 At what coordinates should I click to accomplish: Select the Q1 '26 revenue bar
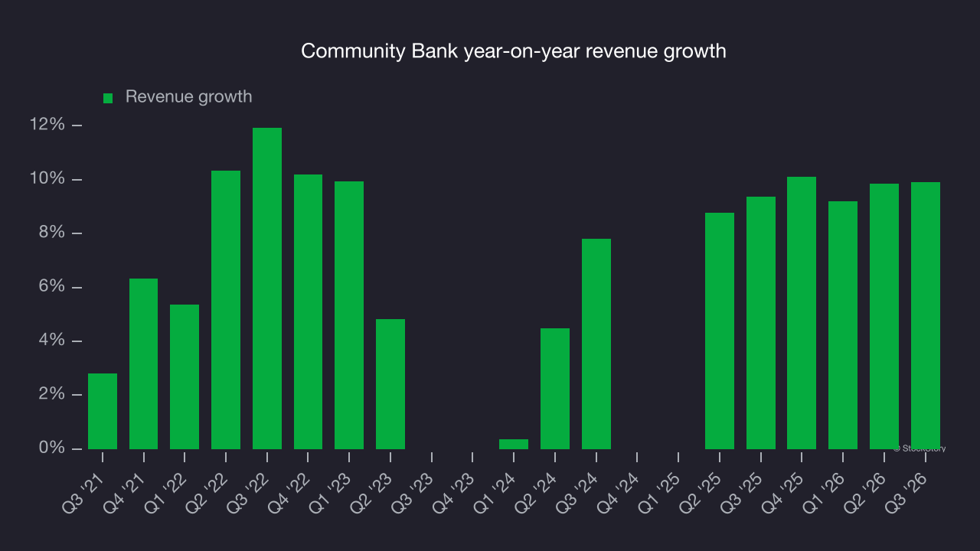(843, 325)
